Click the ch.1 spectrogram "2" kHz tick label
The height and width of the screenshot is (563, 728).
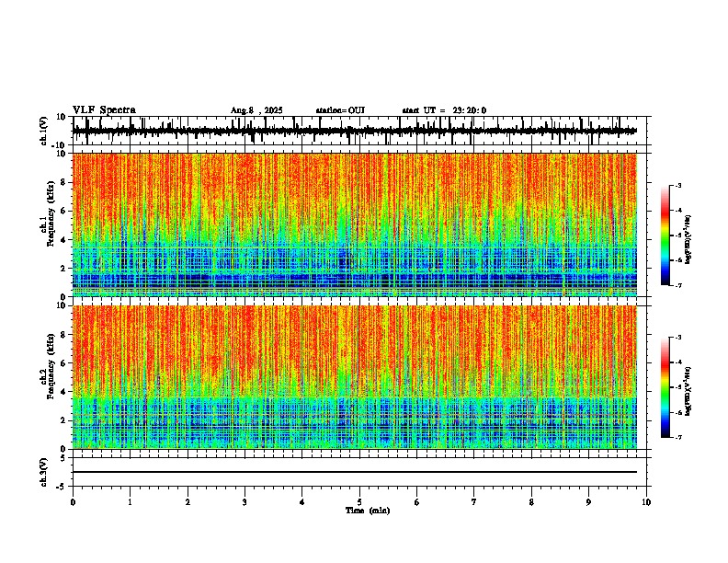point(63,269)
